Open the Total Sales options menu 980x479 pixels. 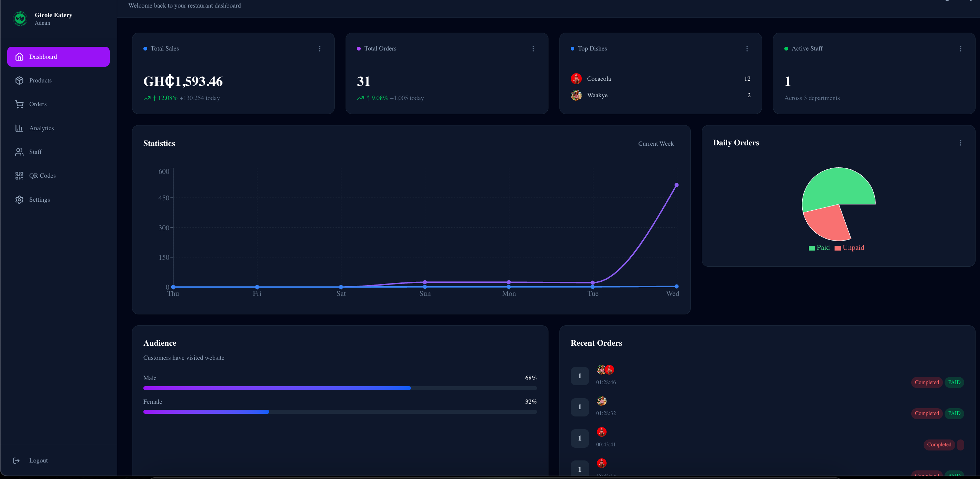(x=319, y=49)
